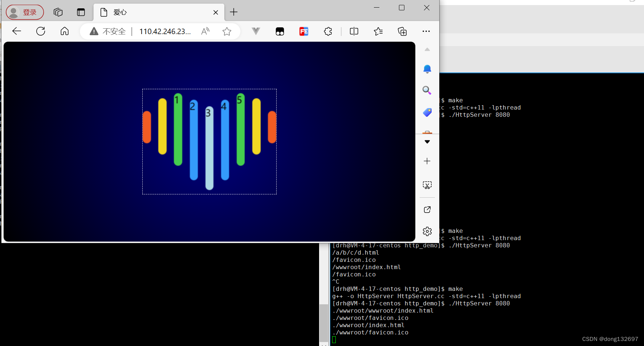Toggle split screen view
This screenshot has height=346, width=644.
click(354, 31)
